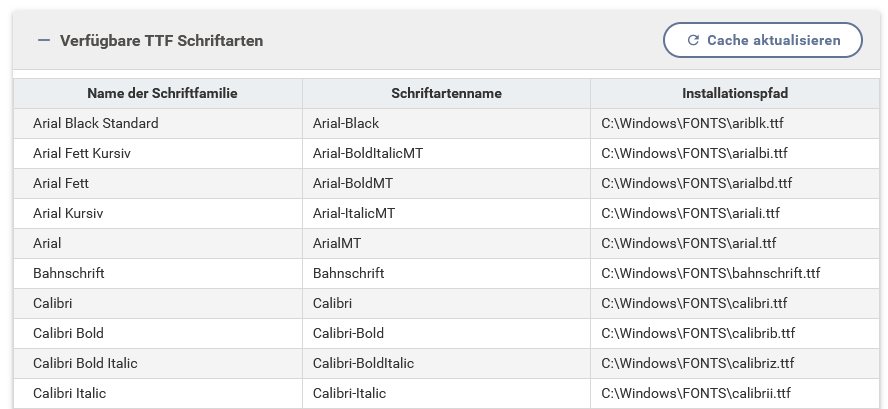Click the Installationspfad column header
This screenshot has width=888, height=409.
735,94
